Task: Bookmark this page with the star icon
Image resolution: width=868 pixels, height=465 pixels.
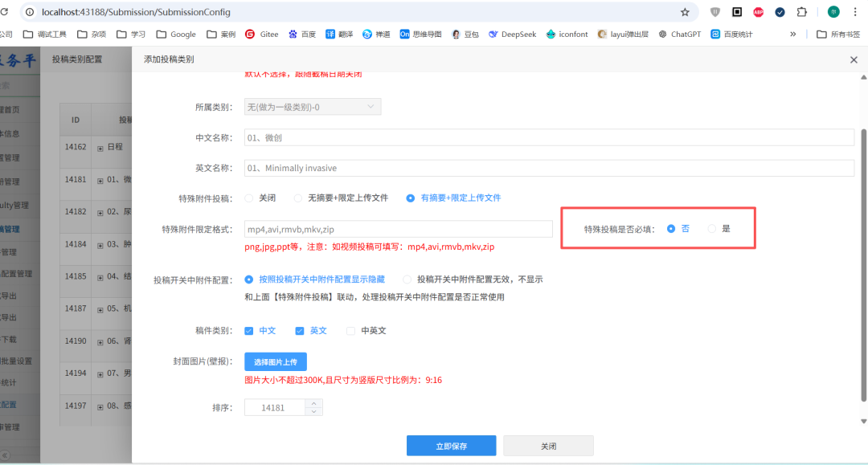Action: coord(685,12)
